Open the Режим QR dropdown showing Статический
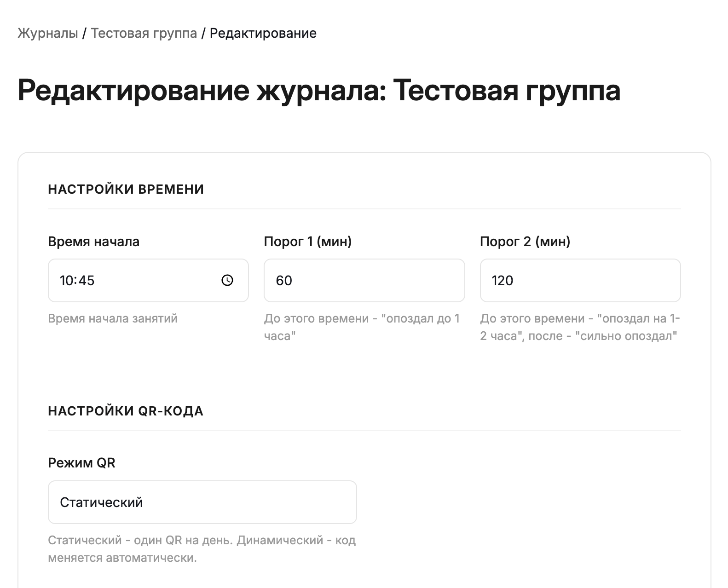Viewport: 728px width, 588px height. click(202, 502)
